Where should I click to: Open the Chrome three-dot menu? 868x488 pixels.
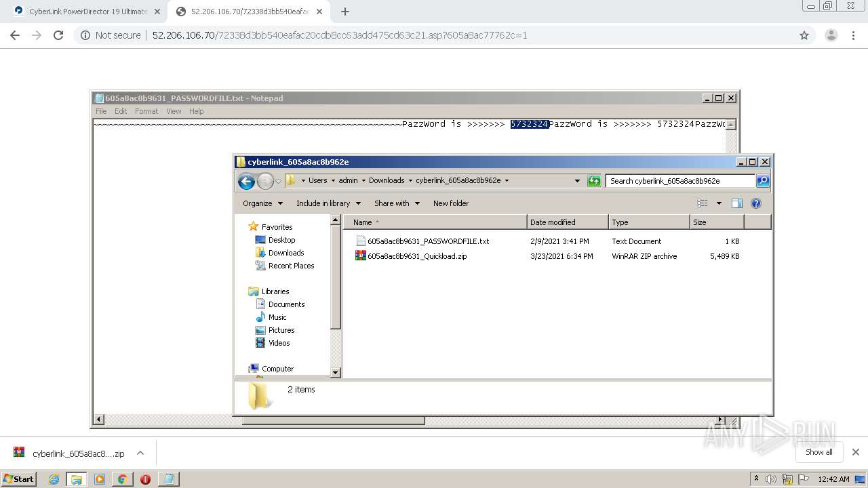click(853, 35)
